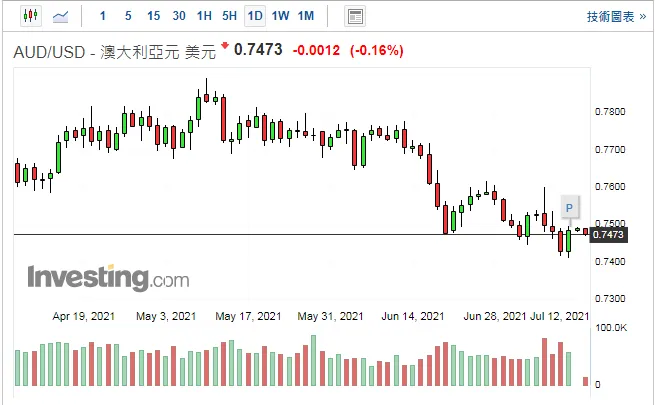Switch to the 5H timeframe

[x=229, y=16]
